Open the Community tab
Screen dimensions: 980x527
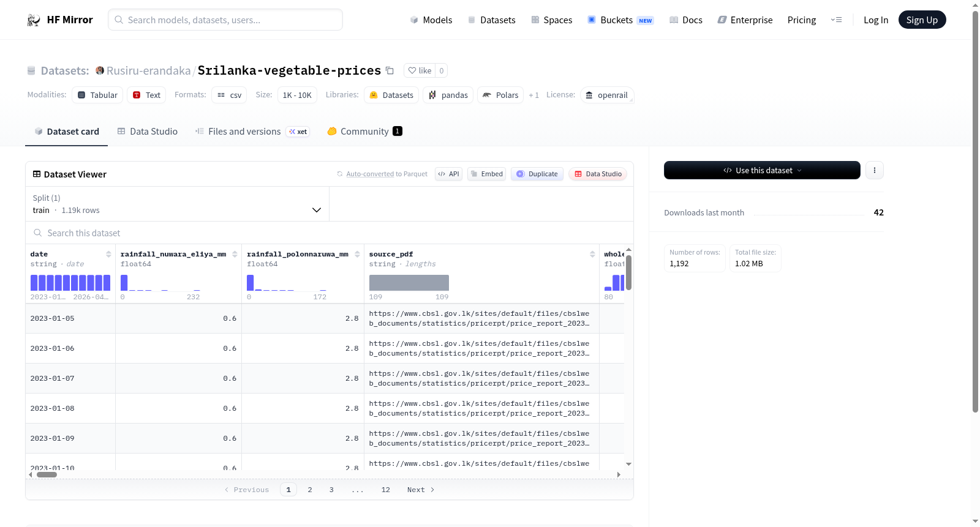(364, 132)
